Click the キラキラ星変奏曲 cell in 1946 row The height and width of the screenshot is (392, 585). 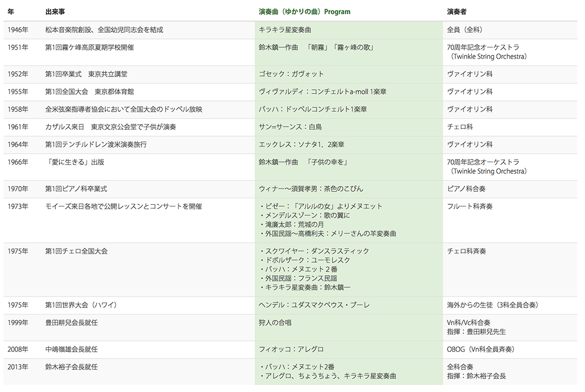click(285, 30)
